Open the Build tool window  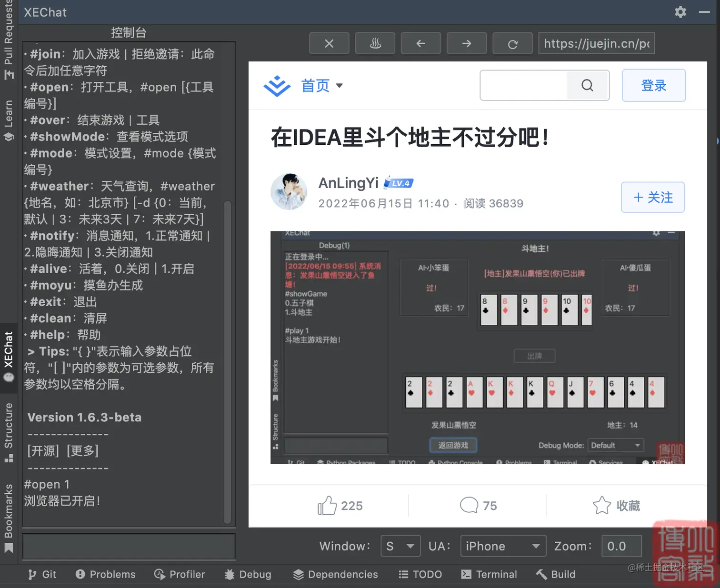coord(556,575)
